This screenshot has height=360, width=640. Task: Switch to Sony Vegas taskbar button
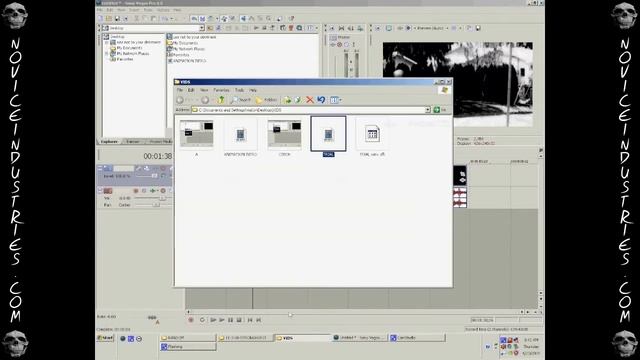[358, 338]
